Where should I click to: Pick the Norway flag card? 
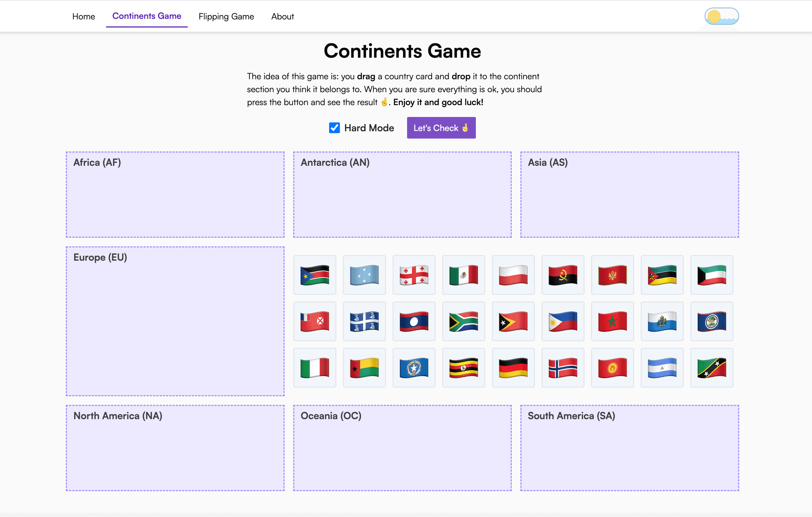(x=563, y=367)
